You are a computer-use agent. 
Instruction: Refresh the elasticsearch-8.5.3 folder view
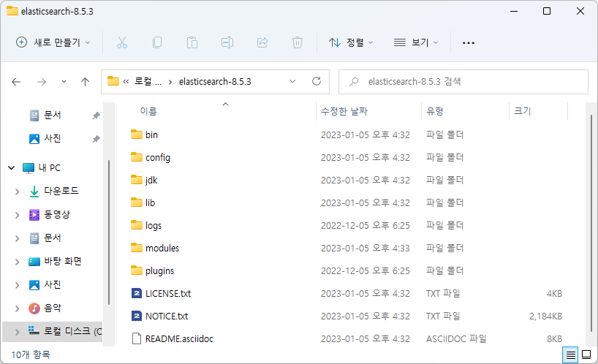317,81
